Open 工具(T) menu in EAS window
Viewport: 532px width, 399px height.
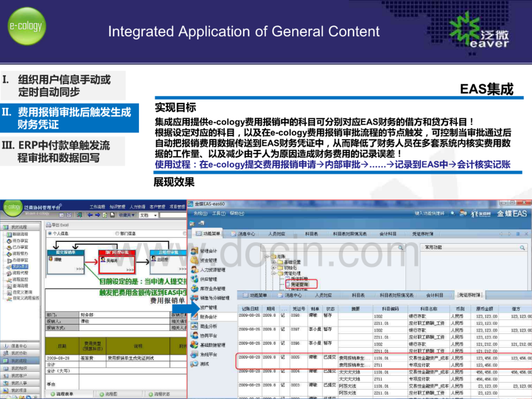[x=219, y=213]
